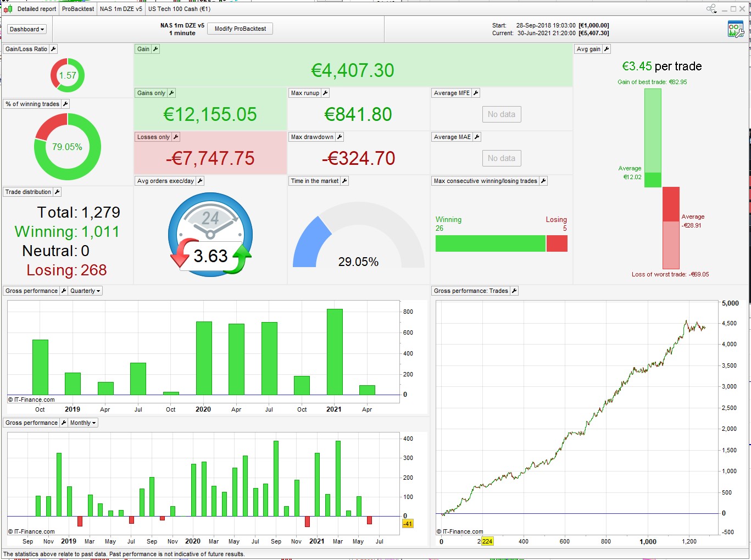The height and width of the screenshot is (560, 751).
Task: Select the -€7,747.75 losses only value
Action: (210, 158)
